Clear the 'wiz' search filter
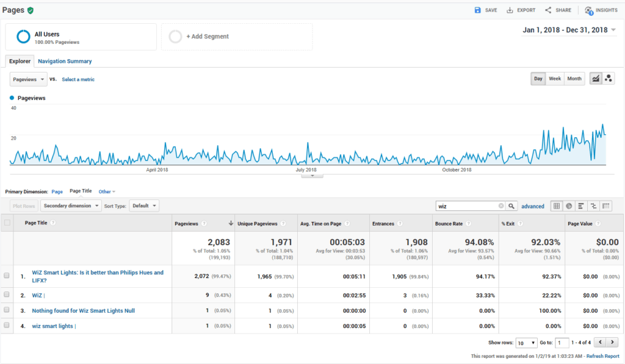Screen dimensions: 625x364 pos(501,206)
